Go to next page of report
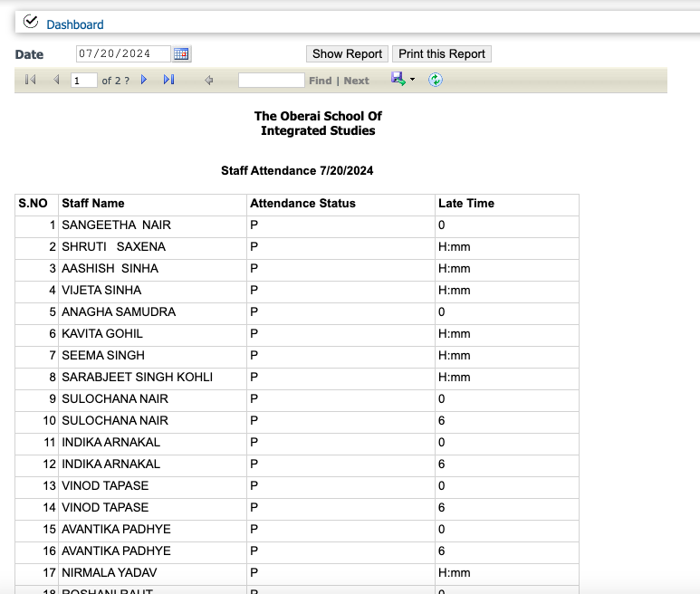 (x=144, y=80)
